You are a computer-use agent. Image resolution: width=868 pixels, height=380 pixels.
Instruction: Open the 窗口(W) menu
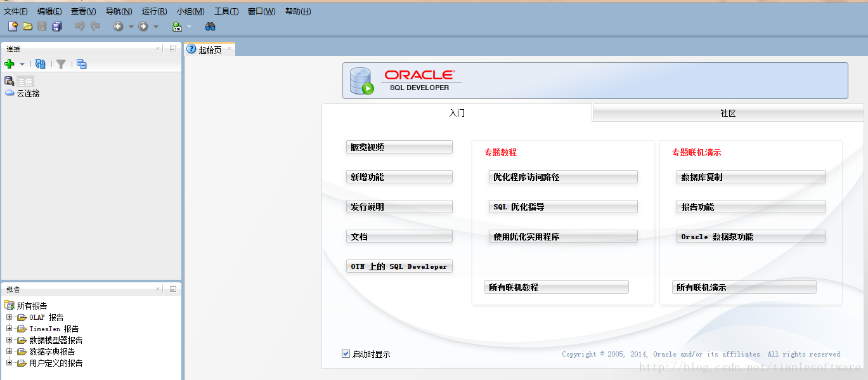[x=262, y=11]
